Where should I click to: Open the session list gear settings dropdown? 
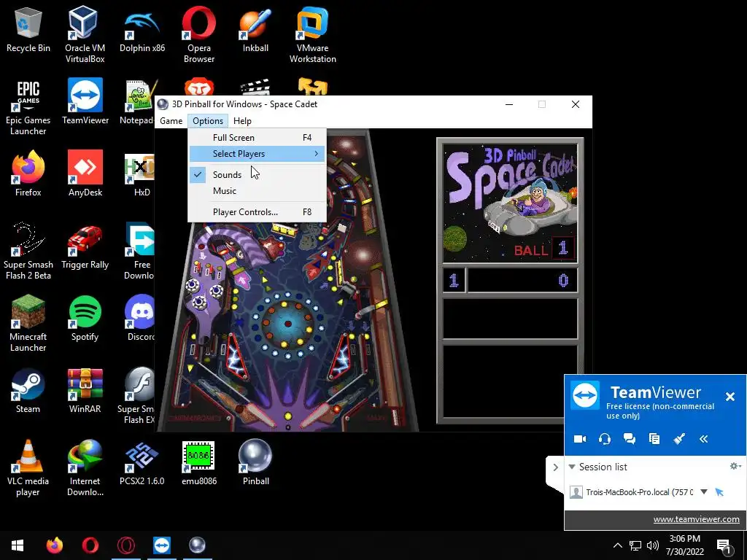(735, 466)
